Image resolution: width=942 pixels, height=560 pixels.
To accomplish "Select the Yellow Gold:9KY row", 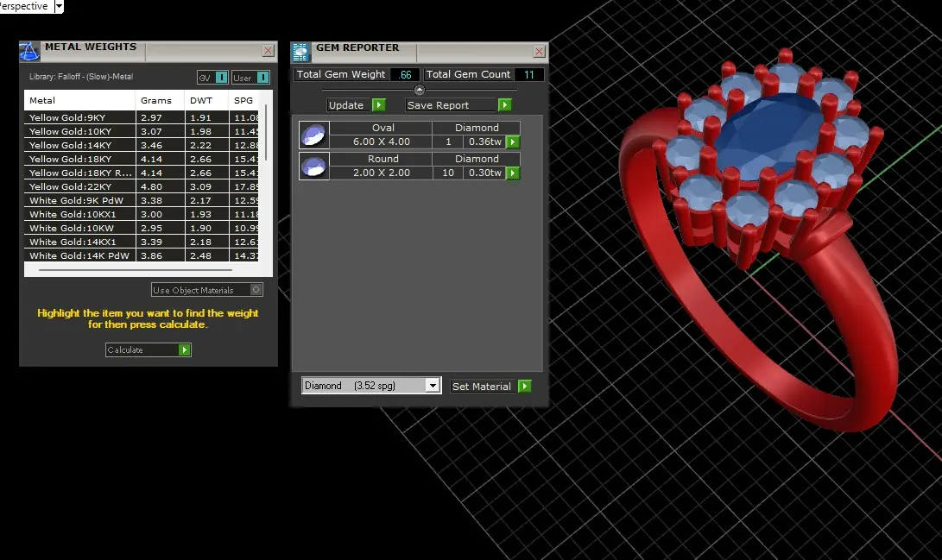I will (x=142, y=117).
